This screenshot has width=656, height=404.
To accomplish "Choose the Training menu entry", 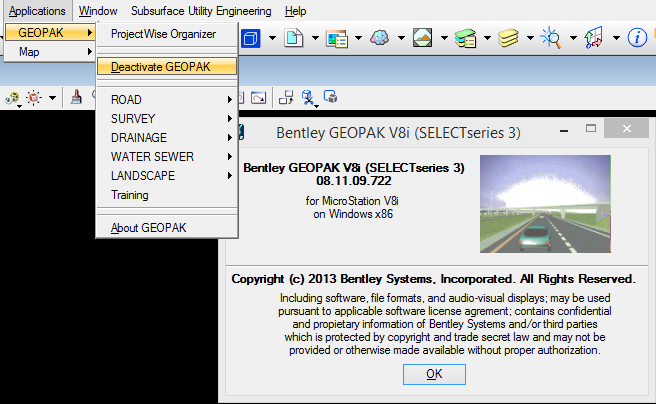I will pos(167,195).
